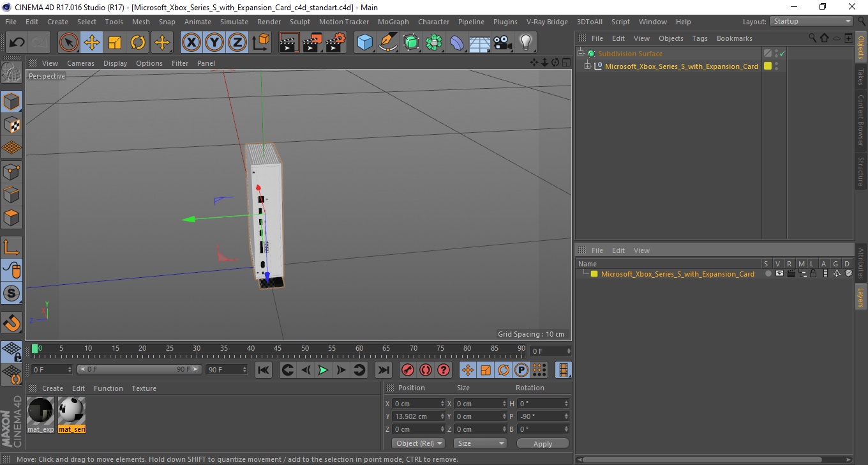Select Subdivision Surface object in tree

tap(630, 54)
